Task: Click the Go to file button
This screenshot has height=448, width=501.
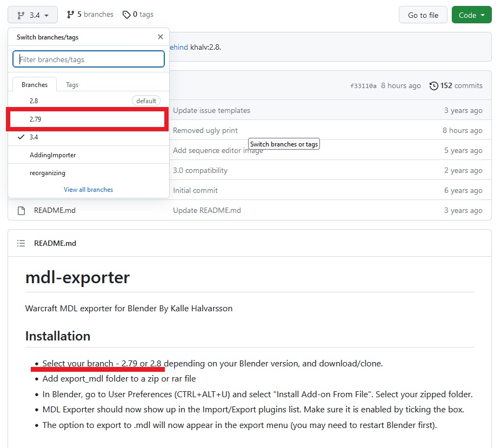Action: pyautogui.click(x=423, y=15)
